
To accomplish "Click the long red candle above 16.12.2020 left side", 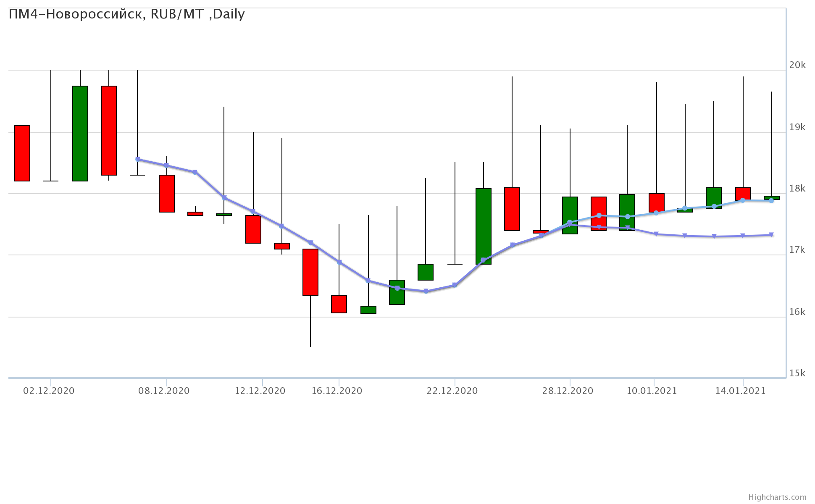I will coord(310,272).
